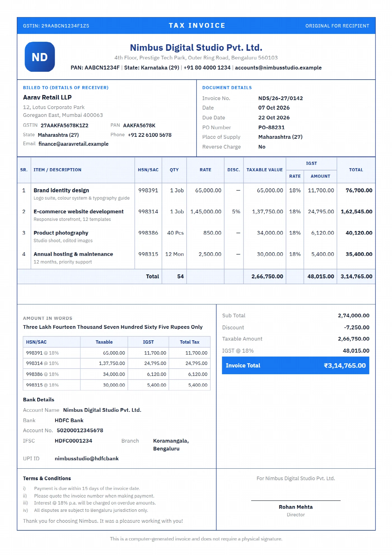Select the rate 1,45,000.00

coord(206,212)
